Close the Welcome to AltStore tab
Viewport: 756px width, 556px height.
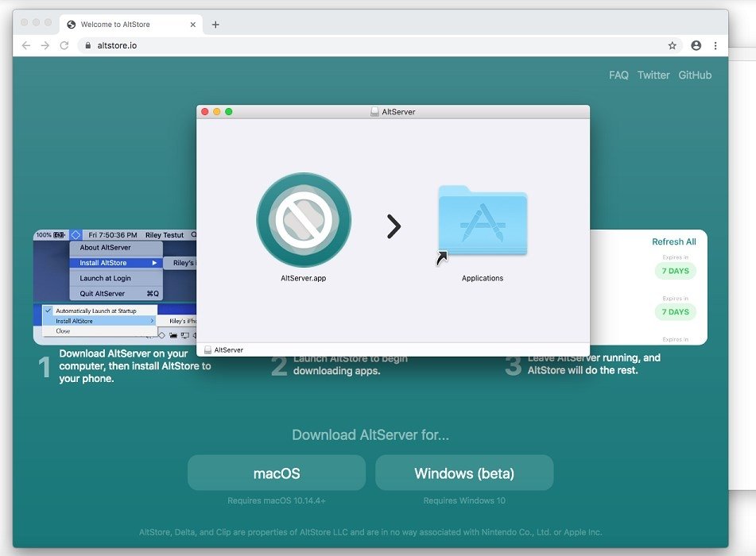click(x=193, y=25)
